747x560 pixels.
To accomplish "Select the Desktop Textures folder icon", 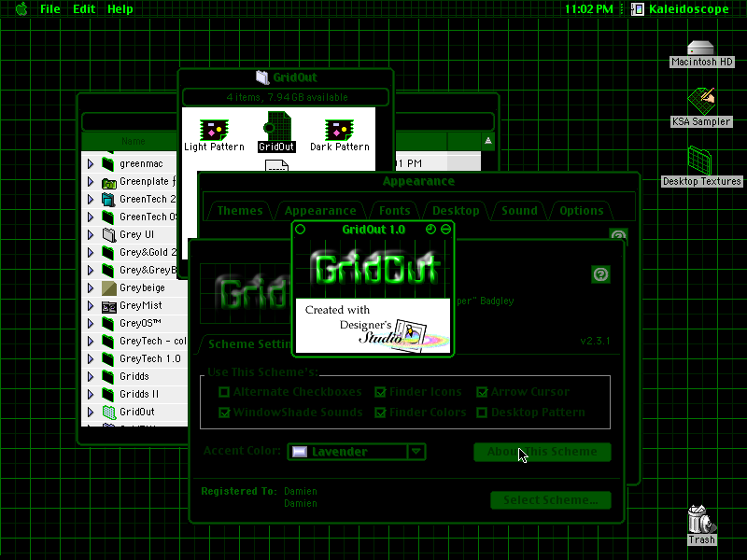I will click(x=700, y=161).
